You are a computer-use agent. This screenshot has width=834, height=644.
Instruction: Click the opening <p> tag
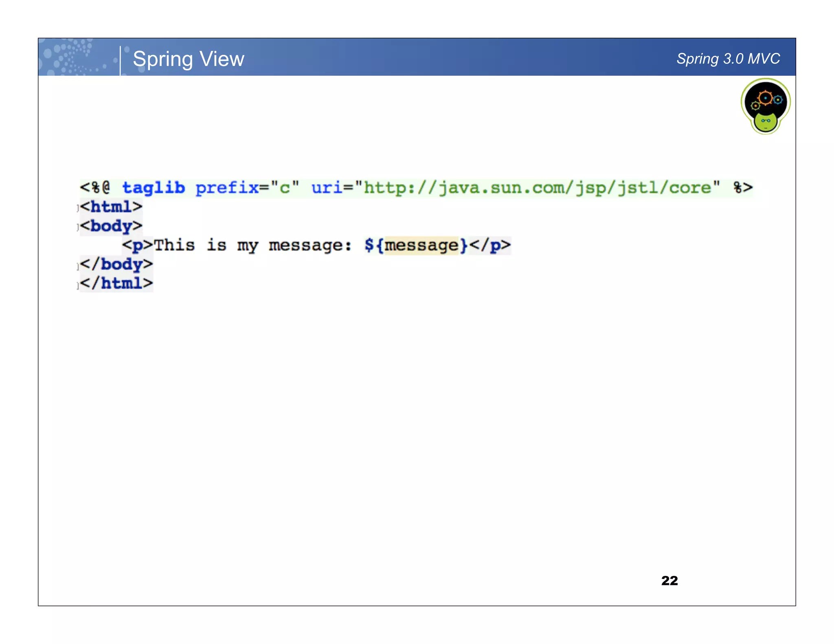(138, 245)
